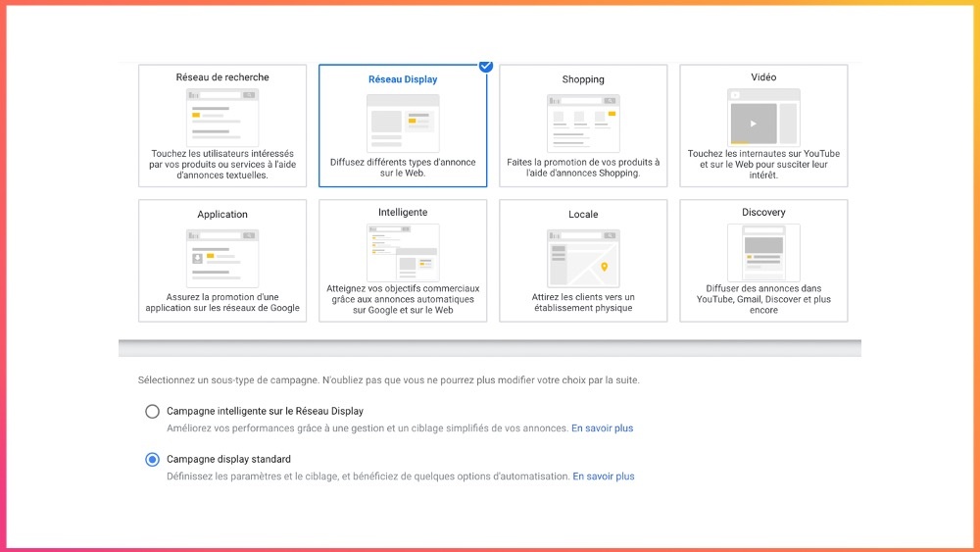980x552 pixels.
Task: Click the Discovery card title
Action: tap(763, 213)
